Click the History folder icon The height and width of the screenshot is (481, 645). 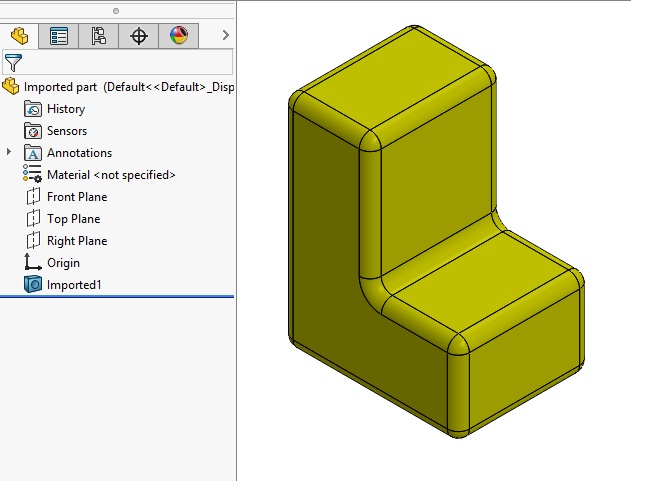pos(33,109)
